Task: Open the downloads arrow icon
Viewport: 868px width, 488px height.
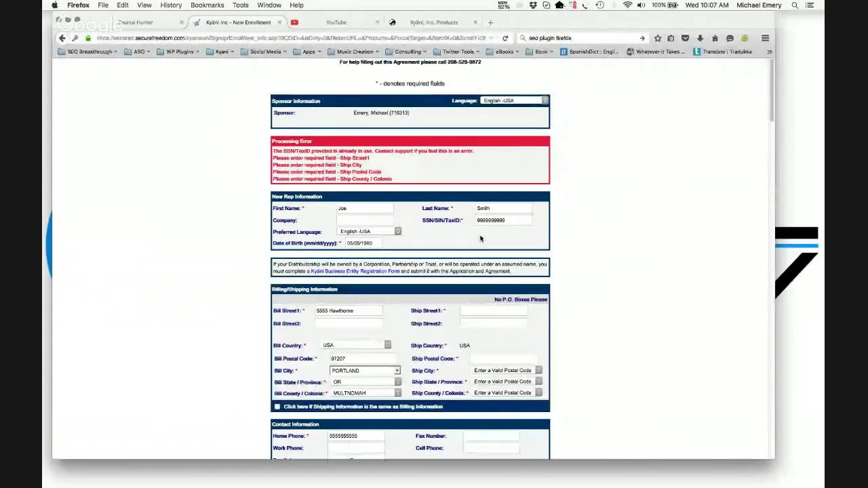Action: (x=700, y=38)
